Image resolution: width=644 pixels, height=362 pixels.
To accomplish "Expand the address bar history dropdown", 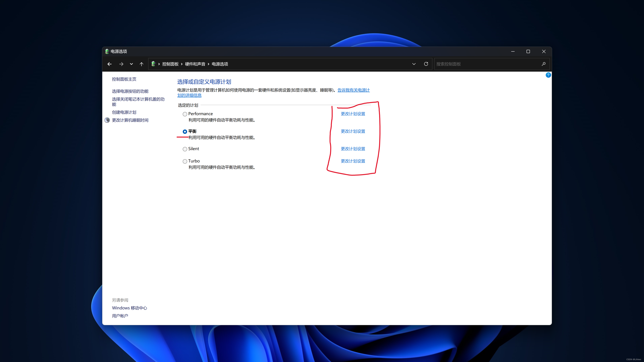I will [414, 64].
